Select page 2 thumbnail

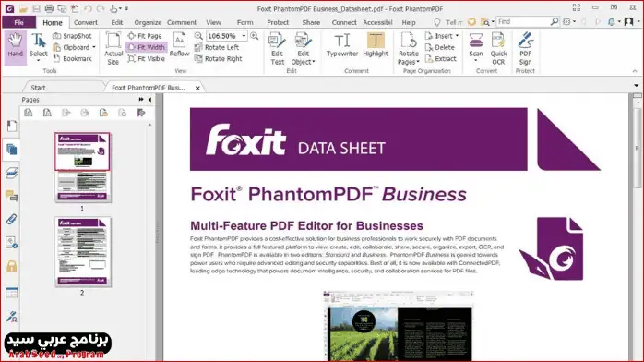pos(82,252)
